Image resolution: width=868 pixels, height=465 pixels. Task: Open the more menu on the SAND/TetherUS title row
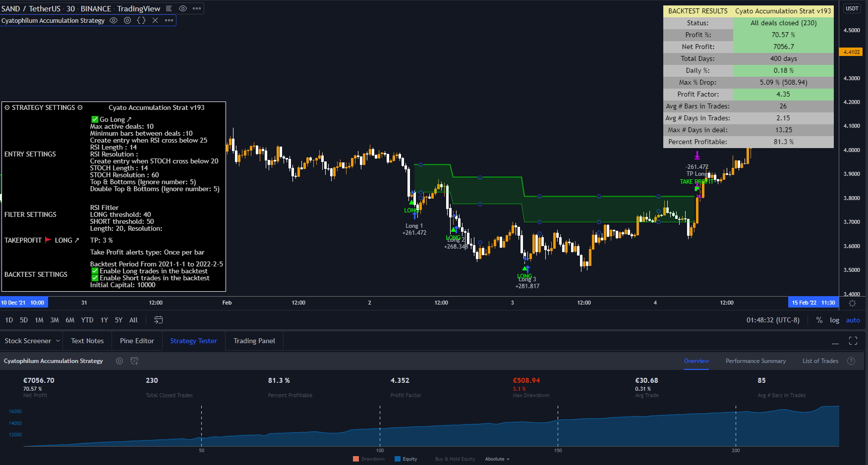[197, 8]
